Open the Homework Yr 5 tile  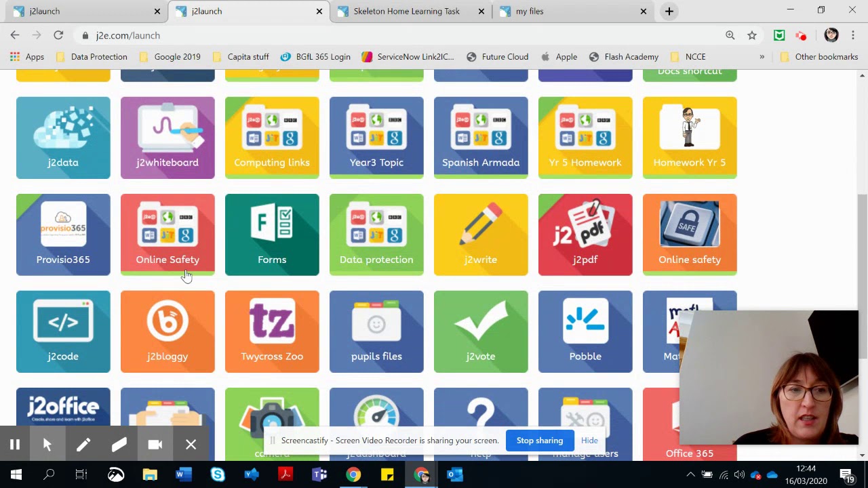tap(690, 138)
